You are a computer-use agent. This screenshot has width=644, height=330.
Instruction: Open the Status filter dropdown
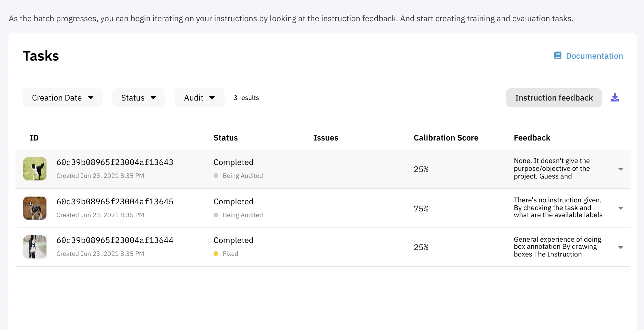point(138,98)
